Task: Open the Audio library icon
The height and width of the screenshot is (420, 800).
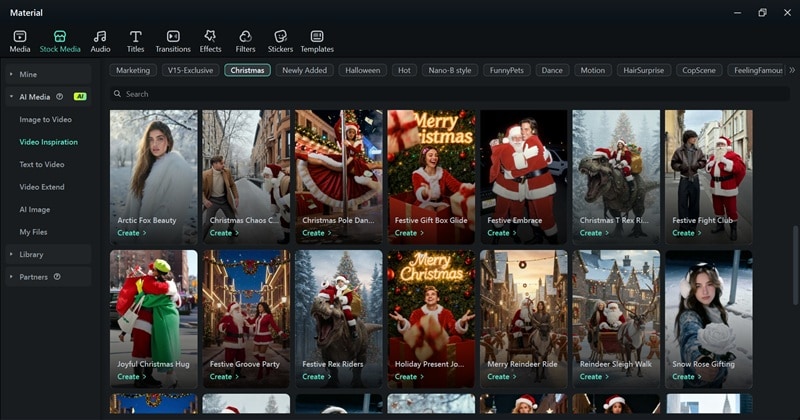Action: (100, 36)
